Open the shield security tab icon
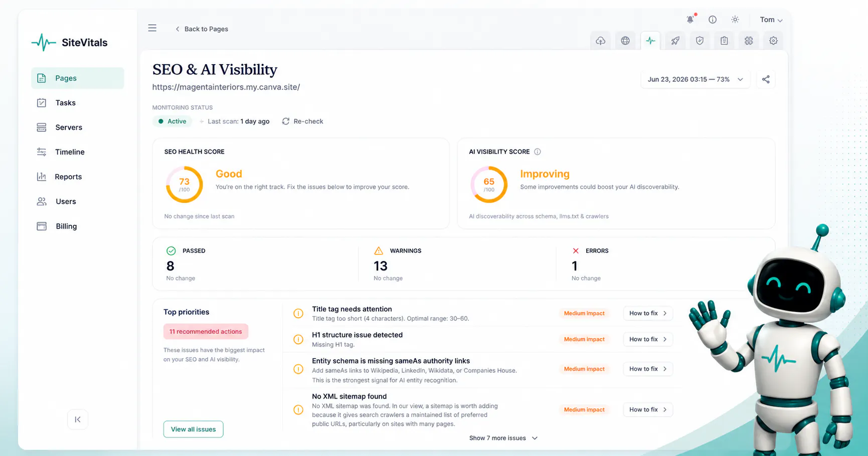 [700, 41]
